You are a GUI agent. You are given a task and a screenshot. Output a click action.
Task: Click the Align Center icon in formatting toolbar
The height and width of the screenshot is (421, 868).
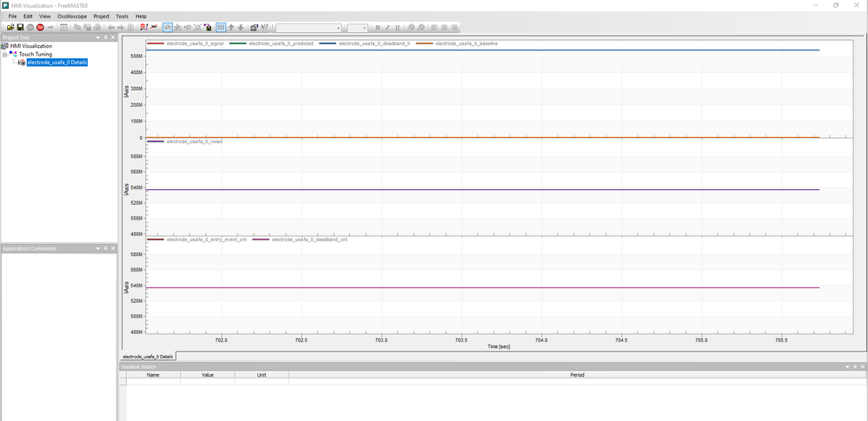[x=444, y=28]
